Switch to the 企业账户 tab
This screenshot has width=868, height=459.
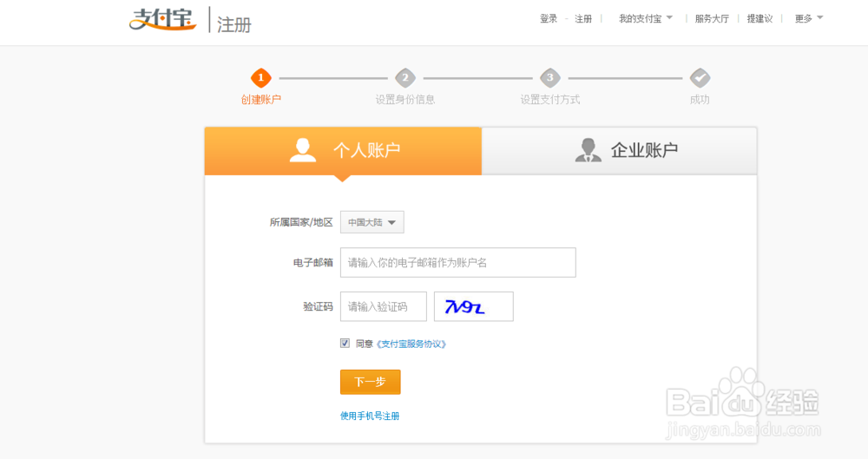619,151
